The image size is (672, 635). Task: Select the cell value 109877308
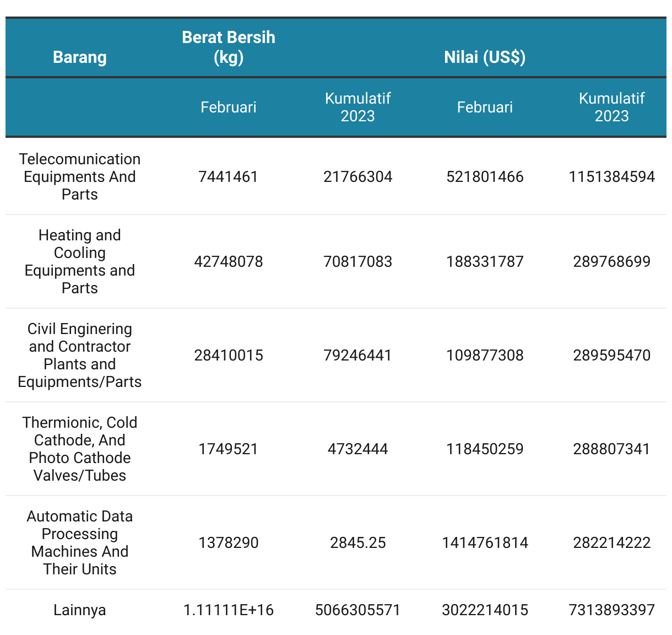485,355
